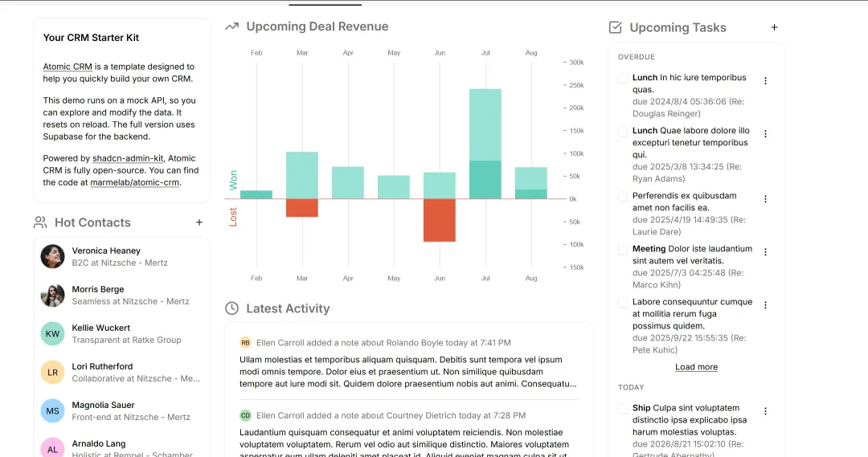Screen dimensions: 868x457
Task: Click the Hot Contacts people icon
Action: [40, 222]
